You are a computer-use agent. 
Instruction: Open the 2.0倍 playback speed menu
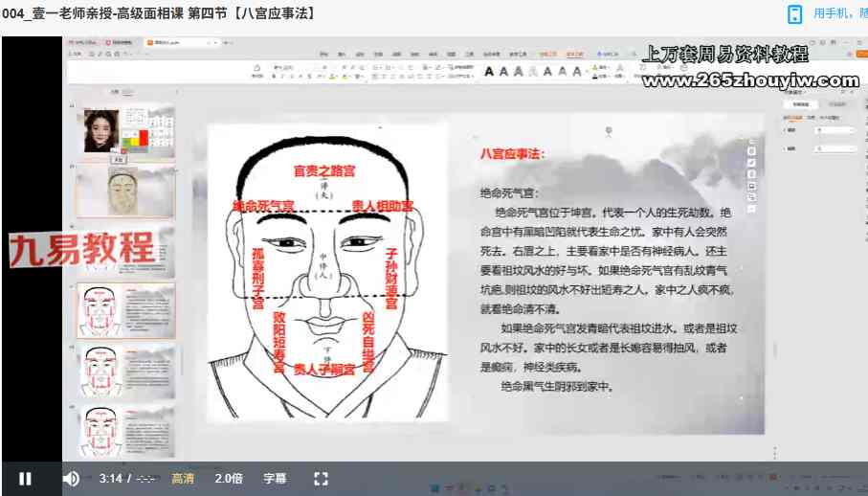229,478
